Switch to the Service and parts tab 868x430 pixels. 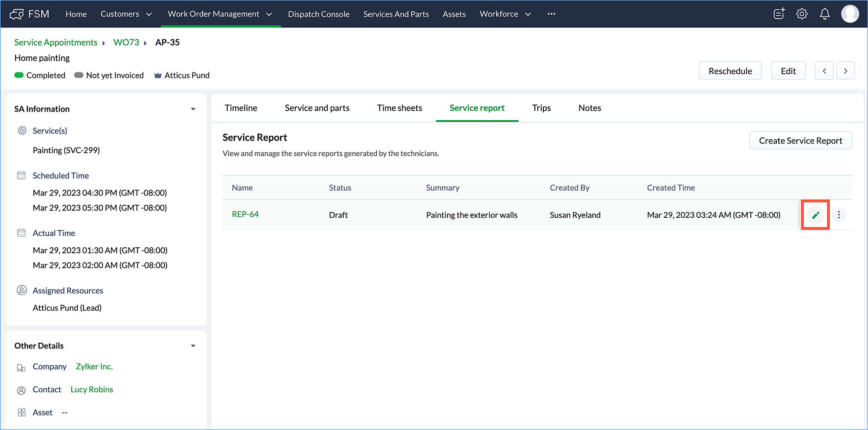(317, 108)
